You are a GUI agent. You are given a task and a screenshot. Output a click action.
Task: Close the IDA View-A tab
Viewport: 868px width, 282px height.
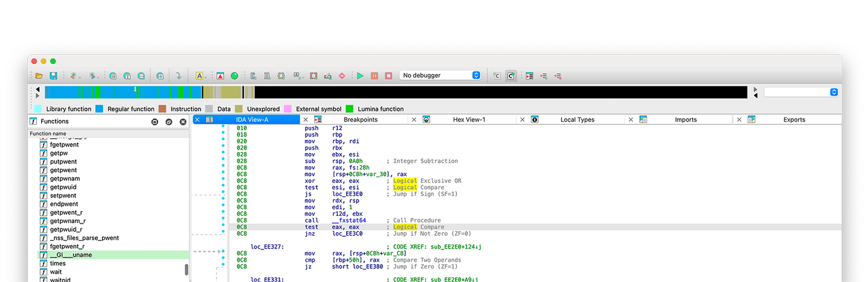197,120
